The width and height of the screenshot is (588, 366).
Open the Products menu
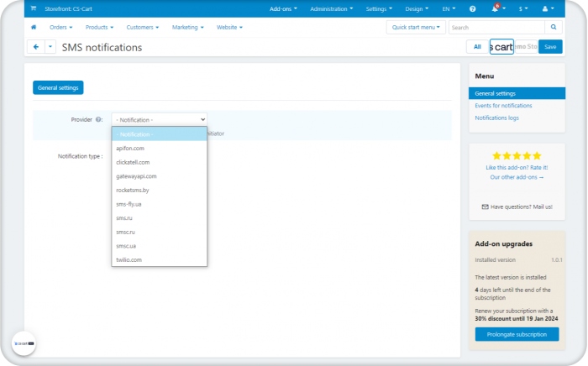(x=99, y=28)
